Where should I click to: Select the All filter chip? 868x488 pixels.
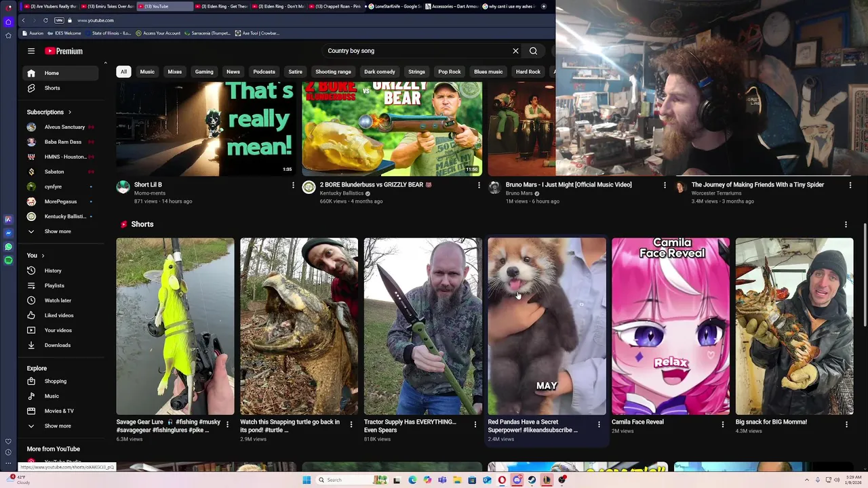123,72
